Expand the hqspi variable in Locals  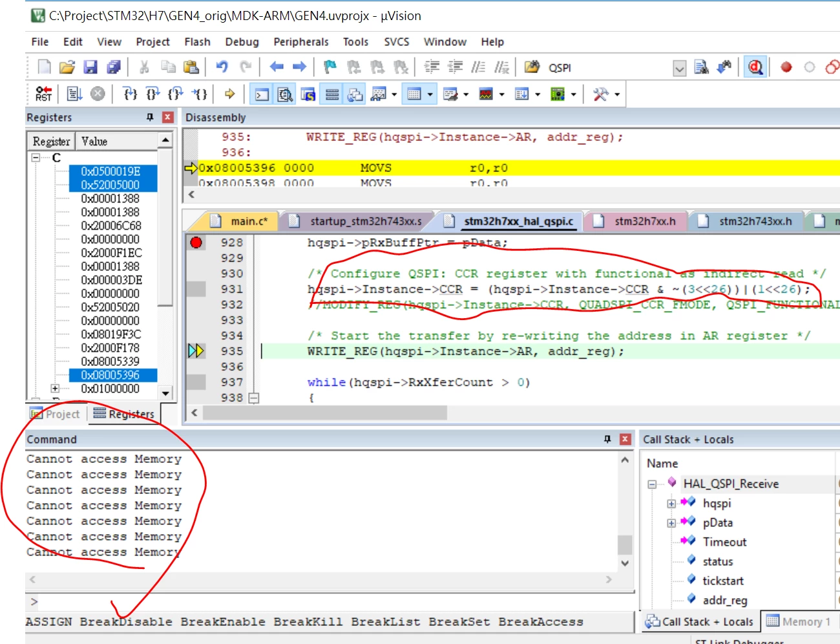[671, 504]
